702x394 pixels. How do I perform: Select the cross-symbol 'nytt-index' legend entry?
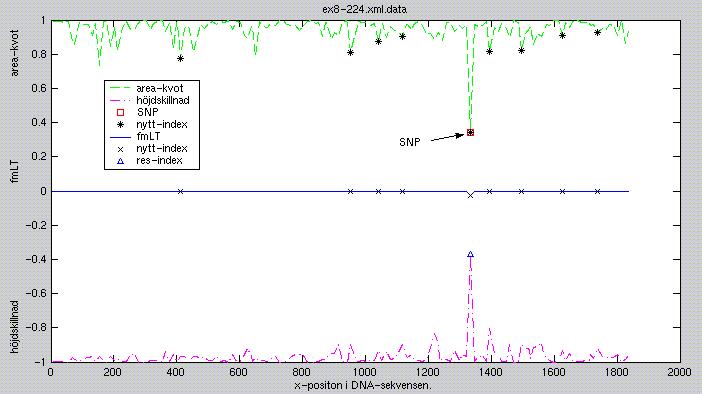coord(162,149)
